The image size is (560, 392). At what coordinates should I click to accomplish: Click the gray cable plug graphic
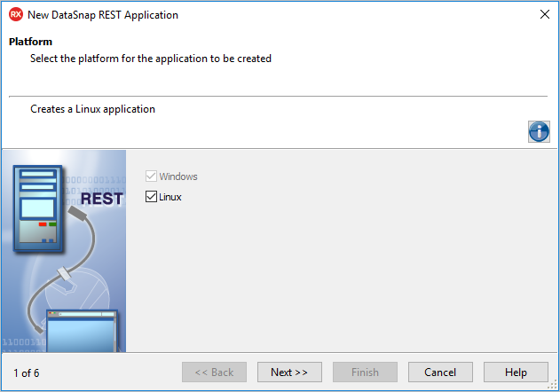click(x=77, y=213)
